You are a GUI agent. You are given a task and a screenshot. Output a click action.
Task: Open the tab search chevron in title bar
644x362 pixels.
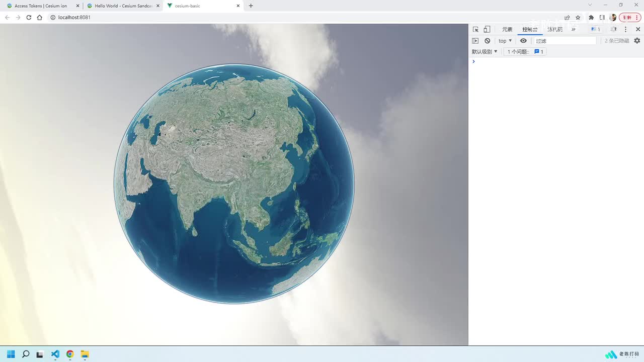(590, 5)
